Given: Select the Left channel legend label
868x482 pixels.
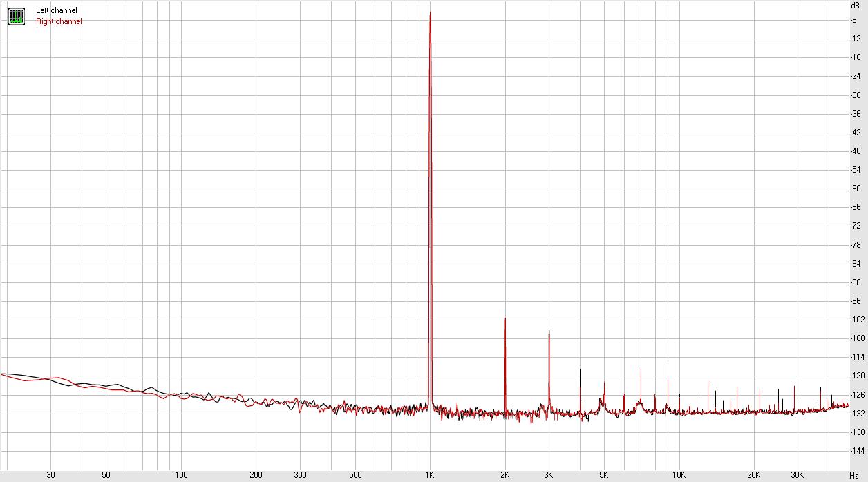Looking at the screenshot, I should 57,10.
